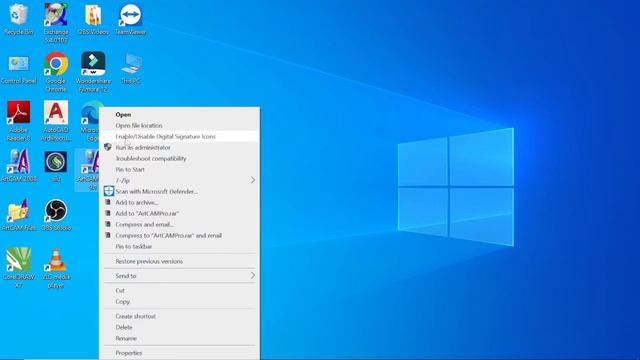Select the OBS Videos folder icon
This screenshot has width=640, height=360.
(x=93, y=15)
